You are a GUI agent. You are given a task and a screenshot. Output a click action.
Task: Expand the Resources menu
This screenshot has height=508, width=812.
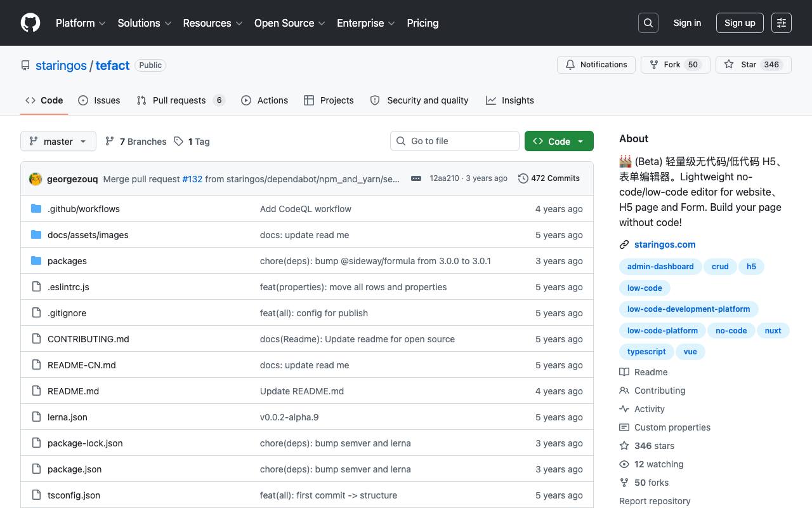pyautogui.click(x=213, y=23)
